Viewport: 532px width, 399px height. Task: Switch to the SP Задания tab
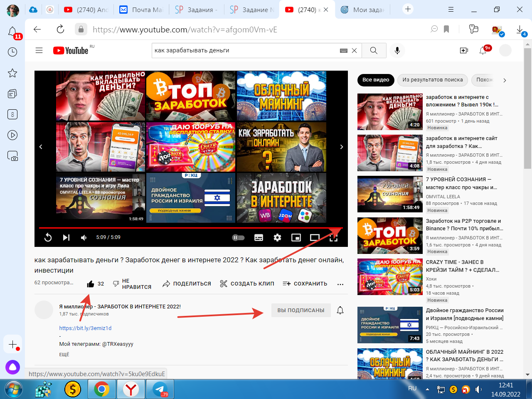[196, 10]
